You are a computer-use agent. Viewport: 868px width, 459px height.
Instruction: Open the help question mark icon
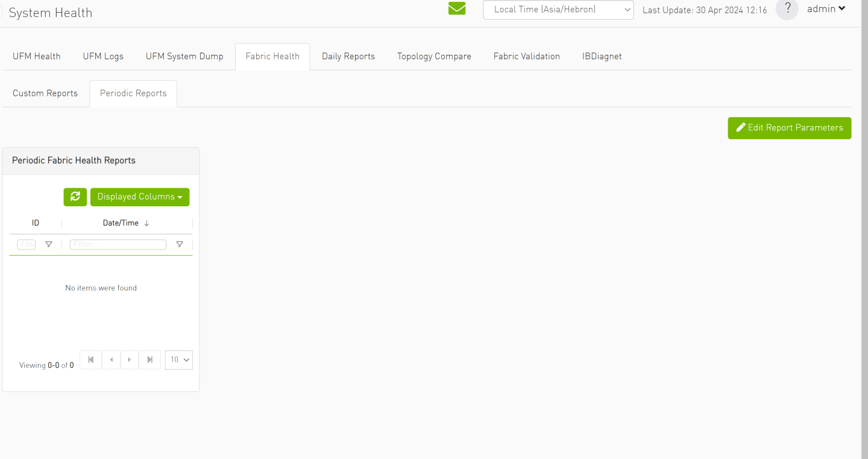(x=787, y=9)
